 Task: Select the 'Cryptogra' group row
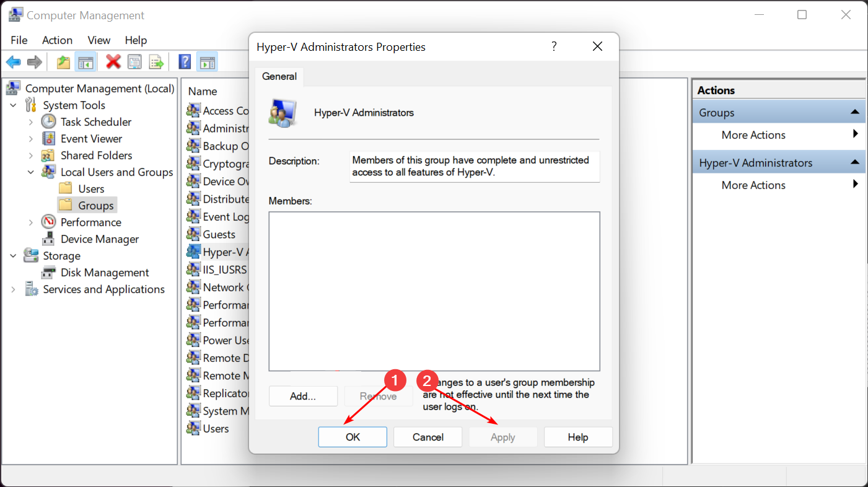pyautogui.click(x=217, y=164)
